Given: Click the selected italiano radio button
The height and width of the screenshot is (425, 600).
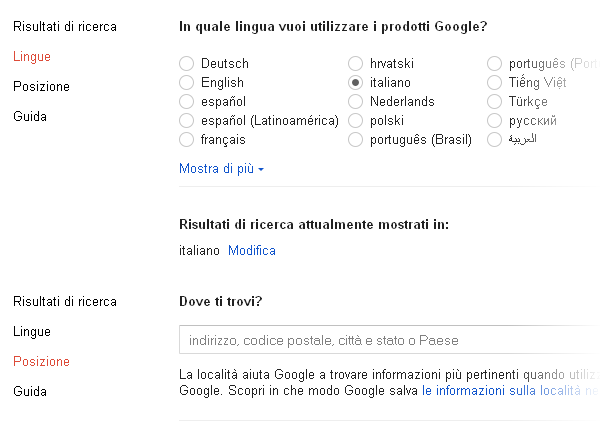Looking at the screenshot, I should pos(355,82).
